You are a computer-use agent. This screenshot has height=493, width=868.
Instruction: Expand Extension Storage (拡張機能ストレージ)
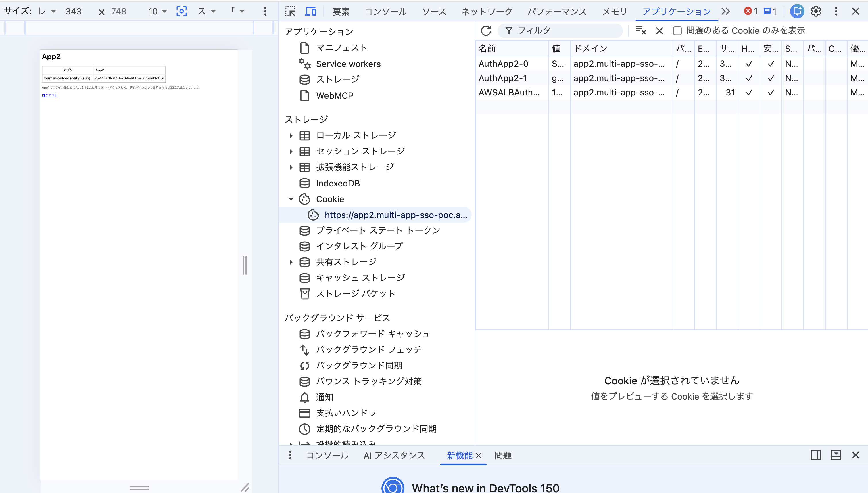tap(291, 167)
